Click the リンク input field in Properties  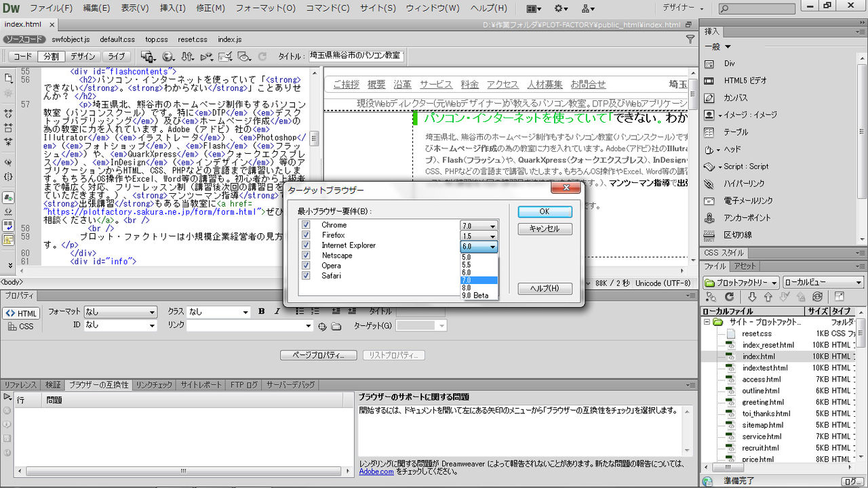point(249,326)
